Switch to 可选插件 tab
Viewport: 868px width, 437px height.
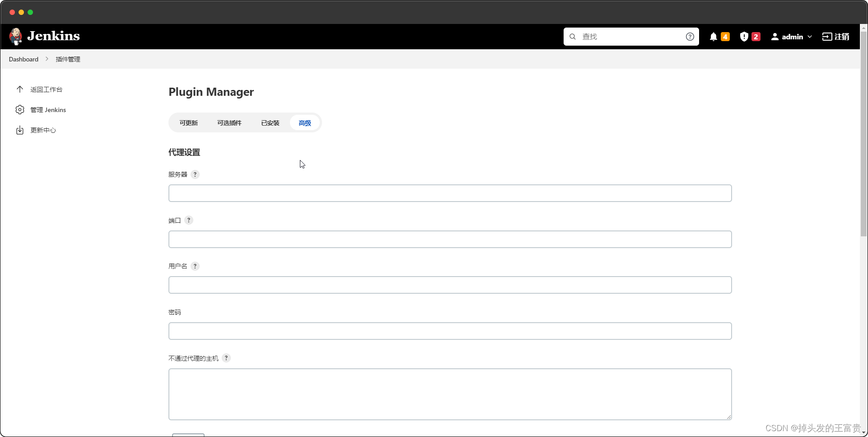(229, 123)
